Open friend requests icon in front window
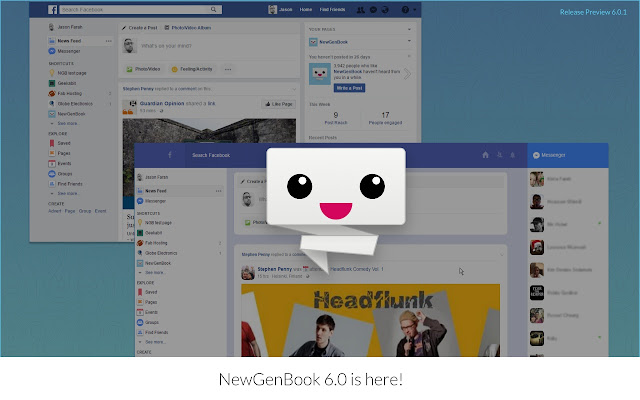Image resolution: width=640 pixels, height=400 pixels. (499, 155)
